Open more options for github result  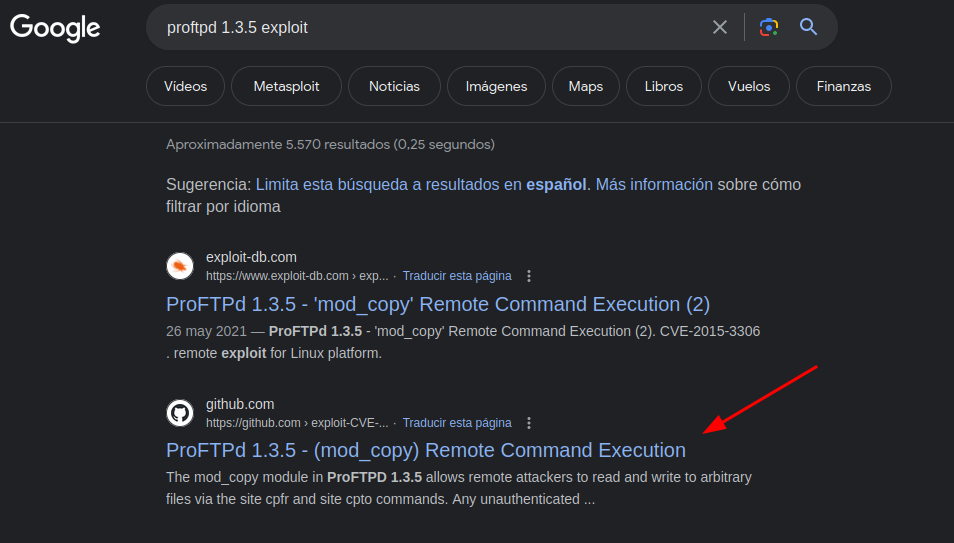pos(529,422)
